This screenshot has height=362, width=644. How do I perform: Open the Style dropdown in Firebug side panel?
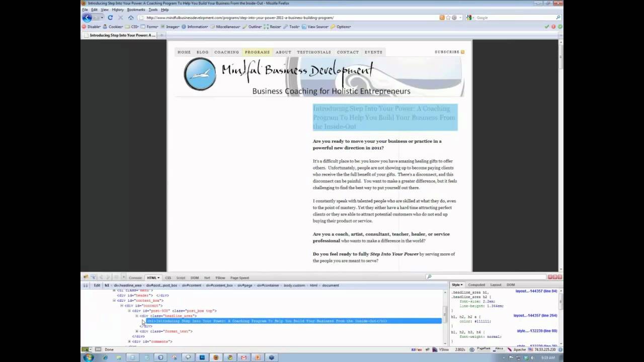pos(457,285)
